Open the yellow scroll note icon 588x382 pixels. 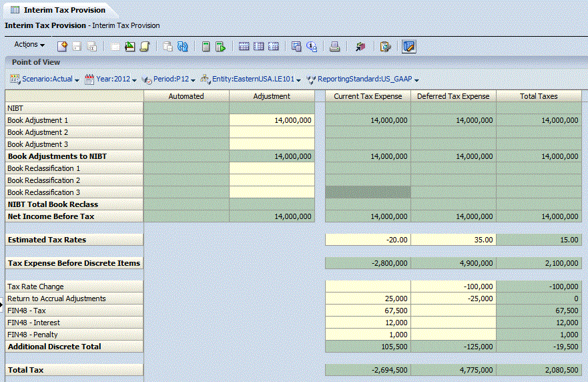144,47
